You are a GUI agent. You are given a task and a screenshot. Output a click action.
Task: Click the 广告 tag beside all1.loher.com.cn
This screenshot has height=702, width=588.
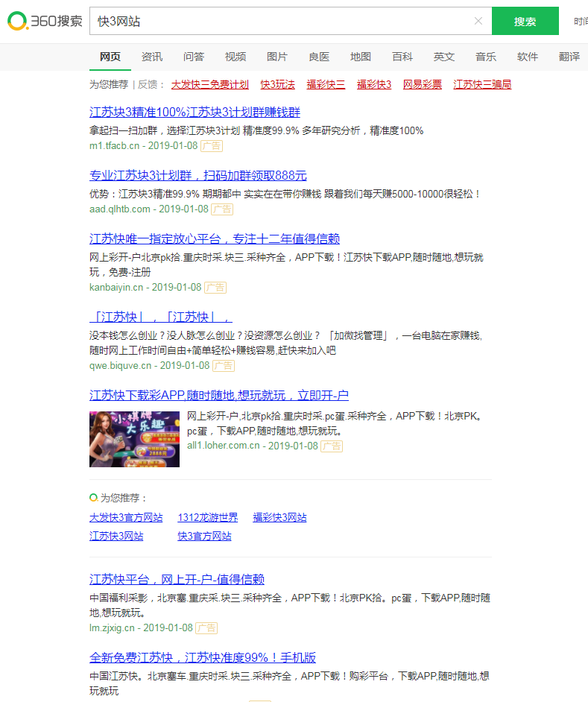(332, 446)
